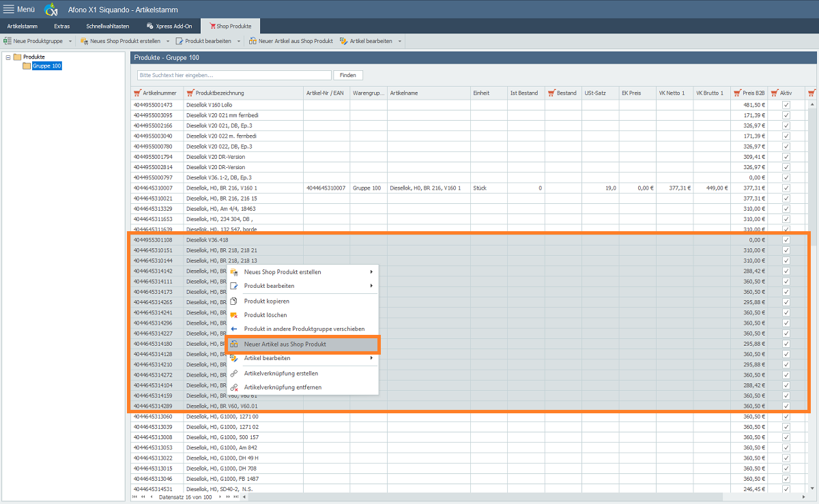Viewport: 819px width, 504px height.
Task: Sort by VK Brutto 1 column header
Action: coord(711,93)
